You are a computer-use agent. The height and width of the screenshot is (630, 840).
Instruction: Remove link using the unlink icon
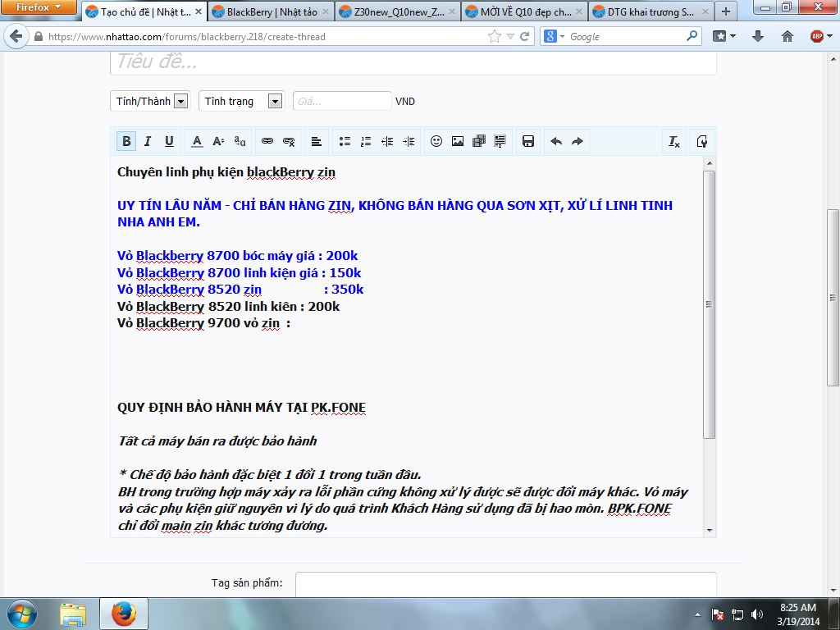pyautogui.click(x=289, y=141)
